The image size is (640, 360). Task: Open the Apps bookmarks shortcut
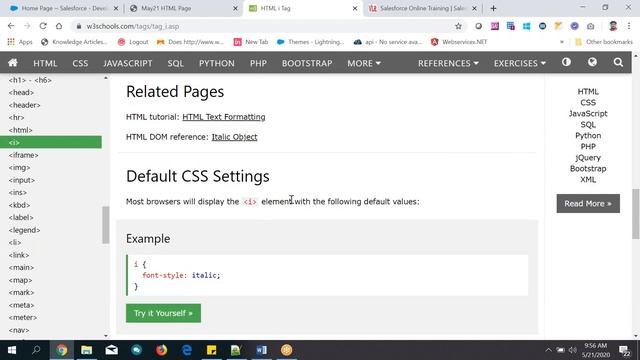(20, 42)
